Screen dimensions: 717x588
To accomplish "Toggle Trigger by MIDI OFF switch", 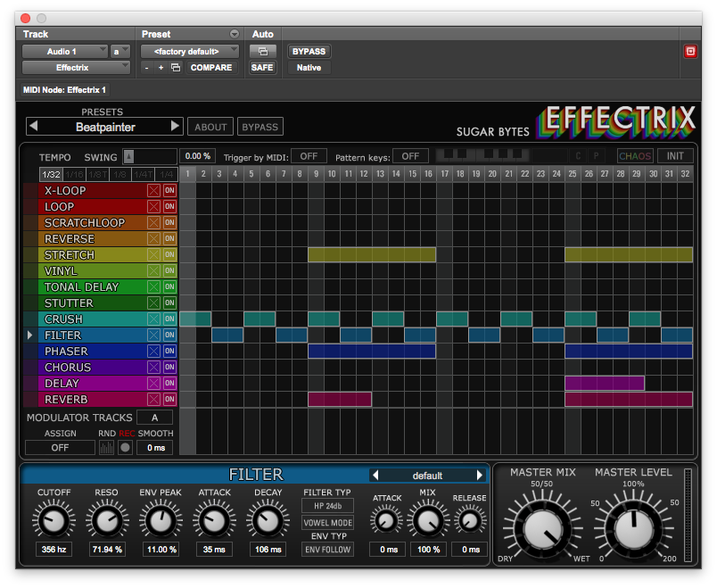I will tap(309, 156).
